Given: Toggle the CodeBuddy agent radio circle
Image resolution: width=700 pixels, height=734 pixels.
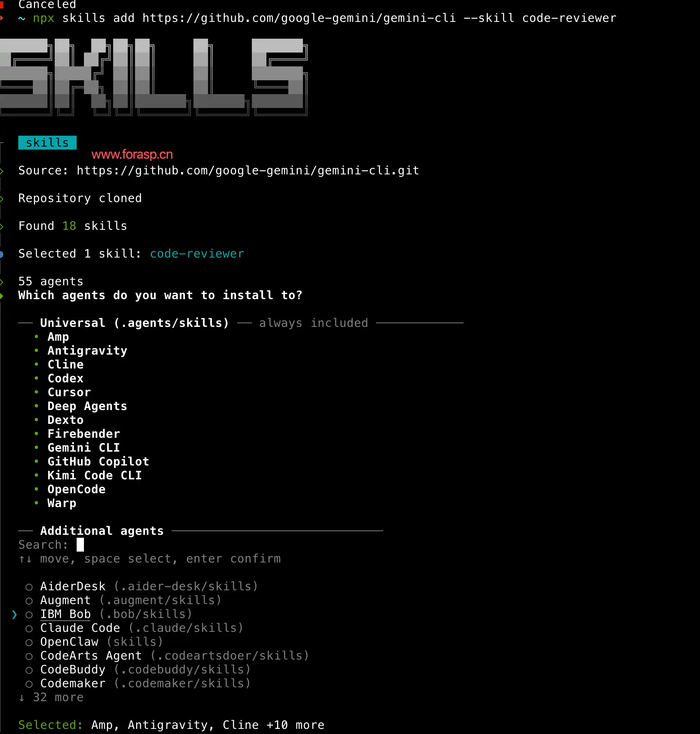Looking at the screenshot, I should click(29, 670).
